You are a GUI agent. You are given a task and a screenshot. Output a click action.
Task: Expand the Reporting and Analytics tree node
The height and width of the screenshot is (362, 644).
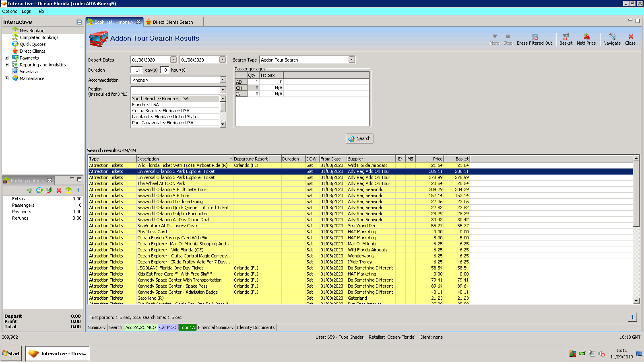6,65
